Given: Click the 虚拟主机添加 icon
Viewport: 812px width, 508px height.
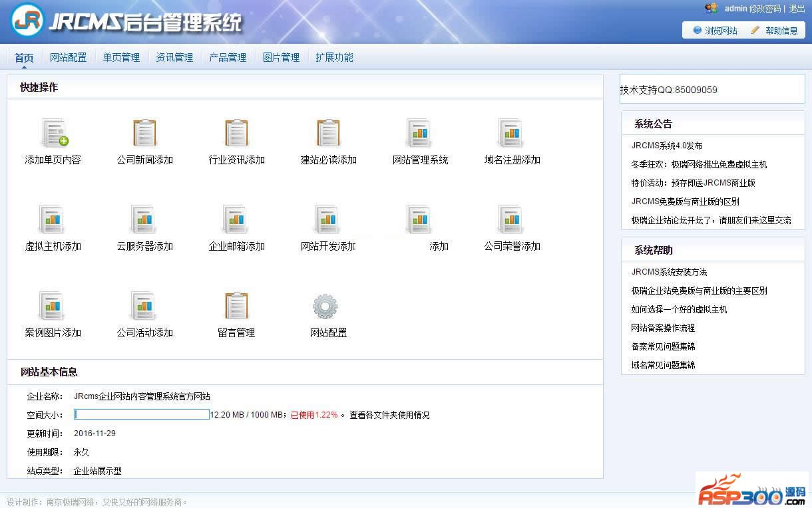Looking at the screenshot, I should [x=53, y=219].
